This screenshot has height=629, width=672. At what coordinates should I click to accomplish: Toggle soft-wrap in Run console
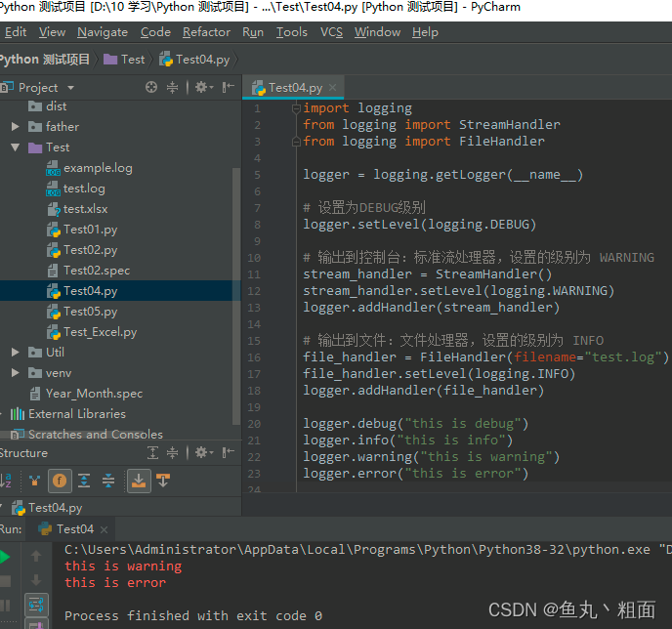[x=36, y=605]
